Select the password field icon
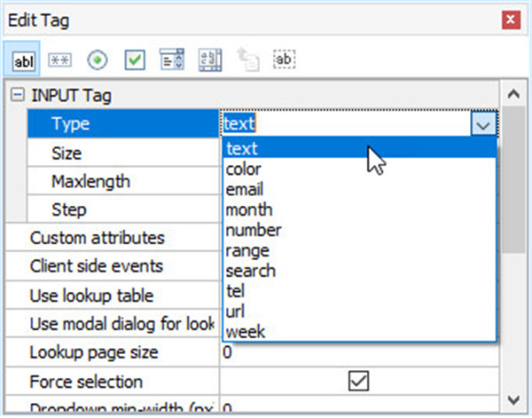This screenshot has width=532, height=418. (x=61, y=59)
